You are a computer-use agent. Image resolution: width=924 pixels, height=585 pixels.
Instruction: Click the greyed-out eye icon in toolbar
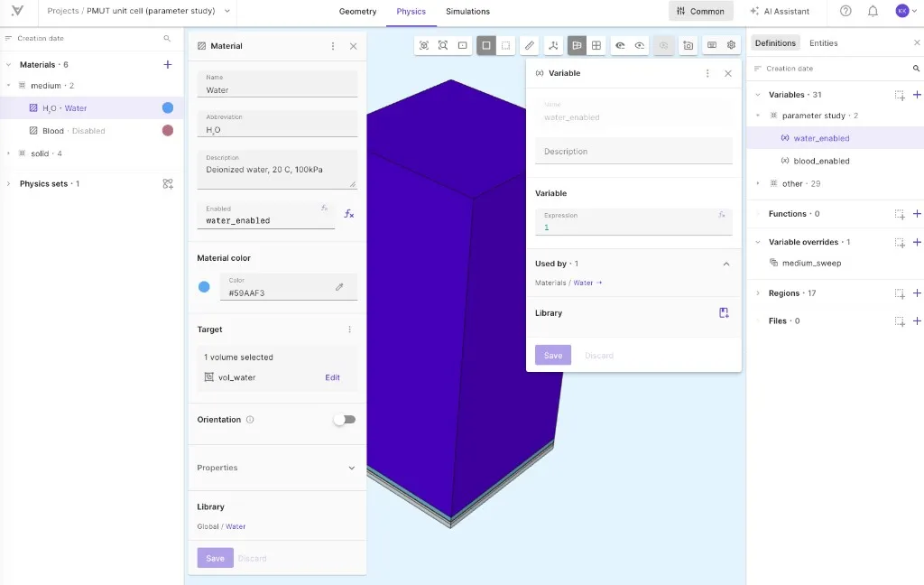(x=663, y=45)
